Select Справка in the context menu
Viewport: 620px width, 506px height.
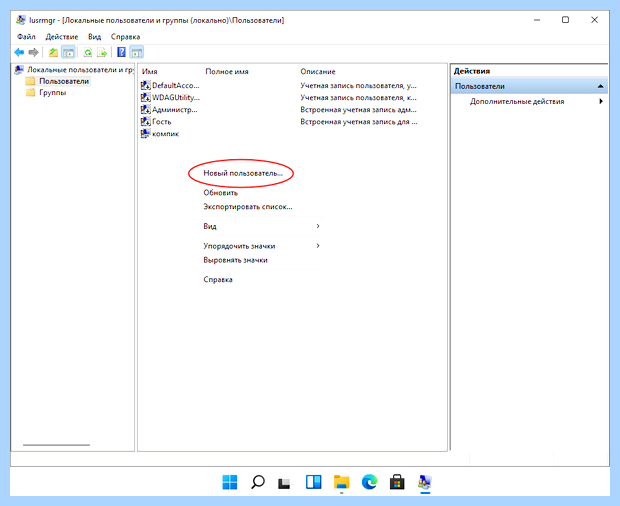[218, 279]
